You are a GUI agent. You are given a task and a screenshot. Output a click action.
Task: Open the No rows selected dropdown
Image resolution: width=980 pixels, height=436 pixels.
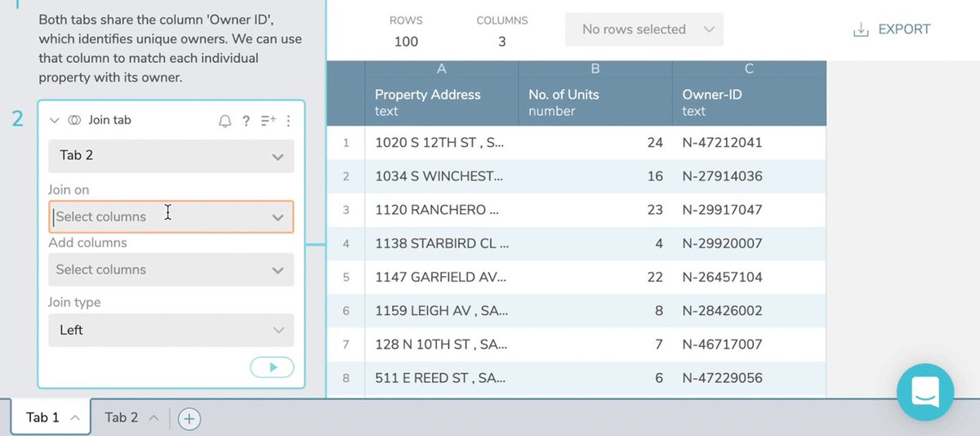click(x=644, y=29)
